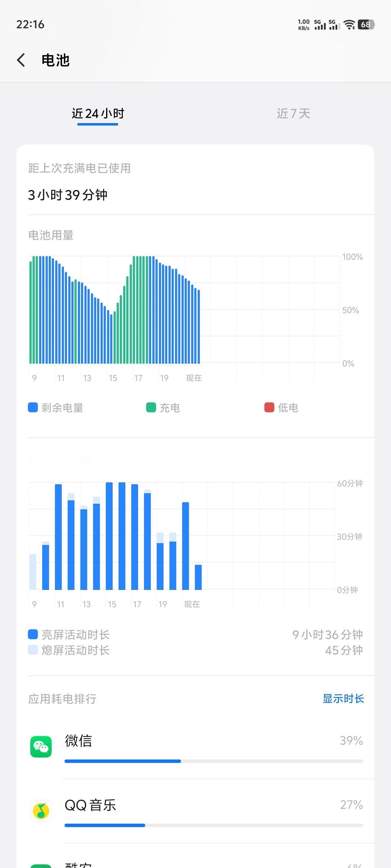Tap the 微信 usage progress bar
The image size is (391, 868).
(213, 761)
